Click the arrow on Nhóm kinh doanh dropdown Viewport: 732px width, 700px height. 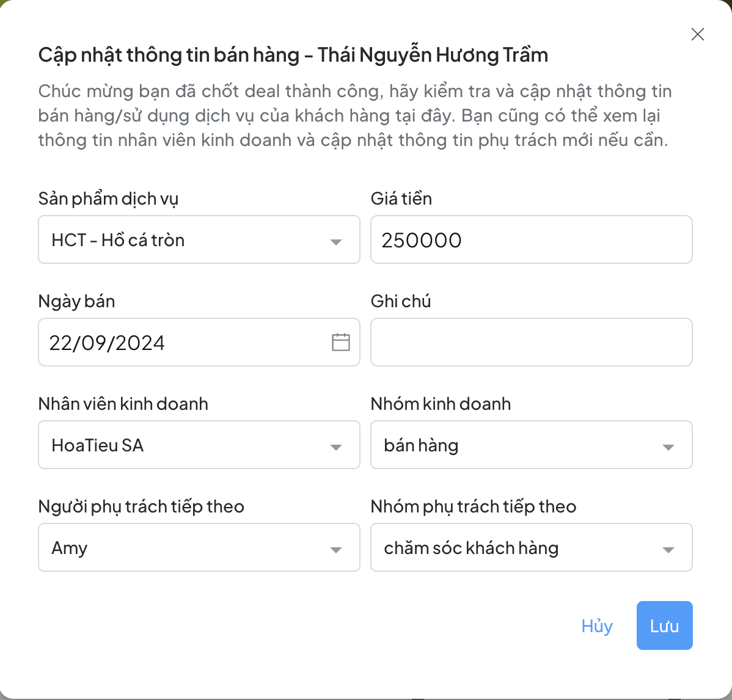[x=668, y=447]
